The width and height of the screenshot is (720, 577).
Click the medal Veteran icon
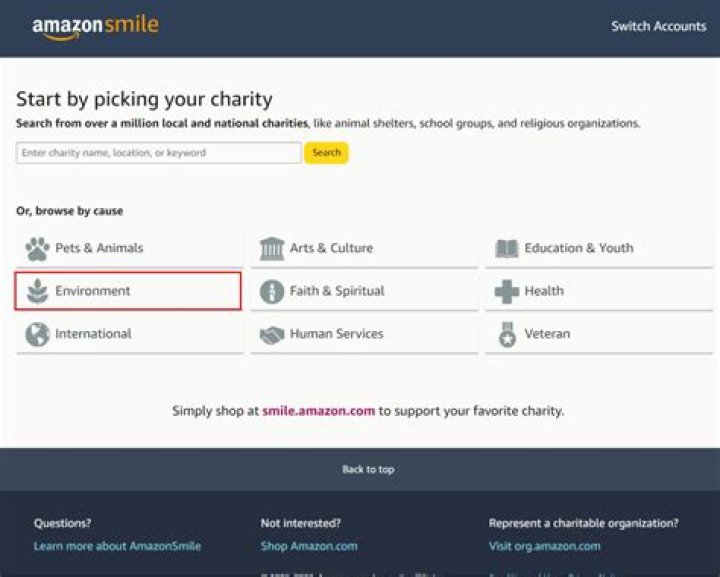click(x=507, y=335)
